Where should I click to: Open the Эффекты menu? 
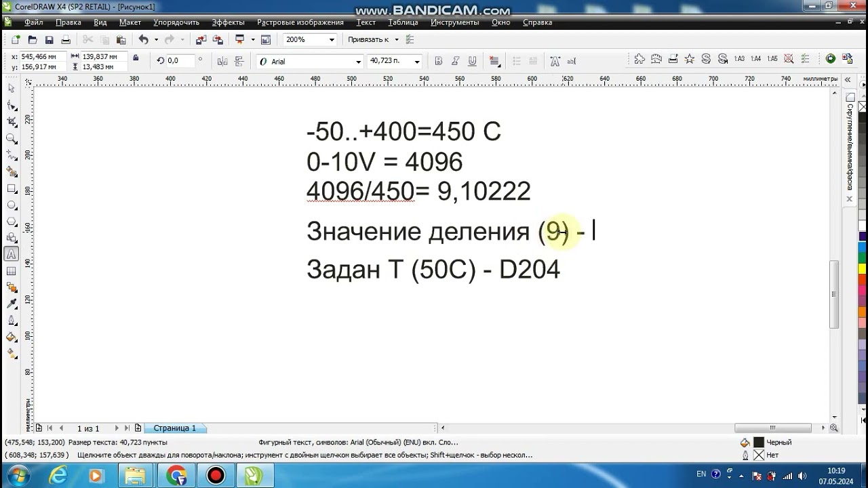(228, 22)
